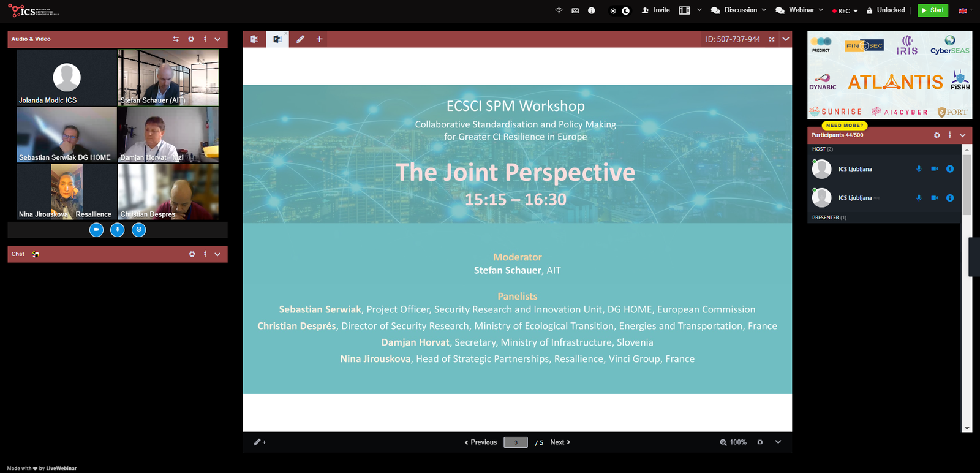Add a new content tab with plus
Screen dimensions: 980x473
(319, 39)
